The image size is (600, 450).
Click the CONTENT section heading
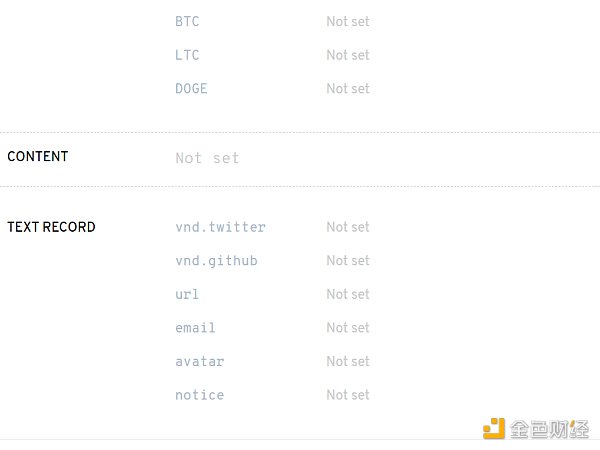(x=38, y=156)
